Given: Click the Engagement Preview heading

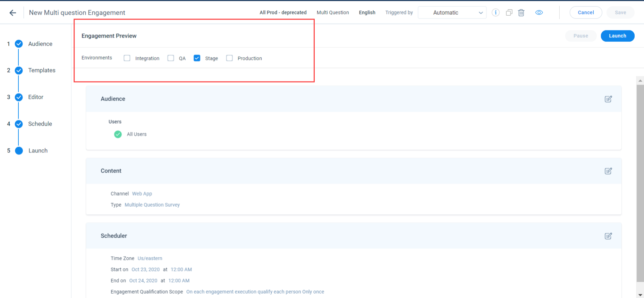Looking at the screenshot, I should pyautogui.click(x=109, y=36).
